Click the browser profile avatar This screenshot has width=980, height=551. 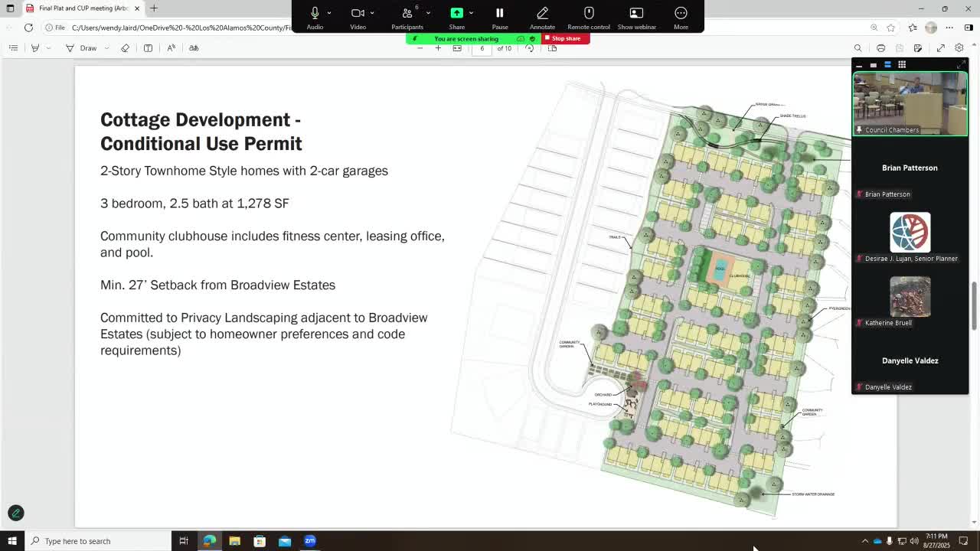(x=931, y=28)
